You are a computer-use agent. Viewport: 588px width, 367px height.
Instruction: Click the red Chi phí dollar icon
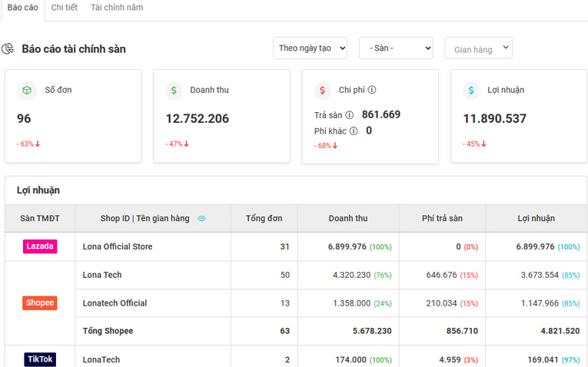(323, 91)
